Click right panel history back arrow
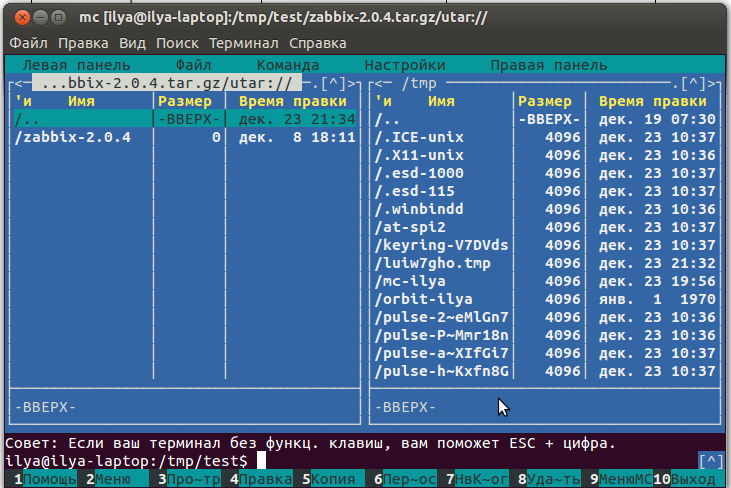The image size is (731, 488). 378,83
